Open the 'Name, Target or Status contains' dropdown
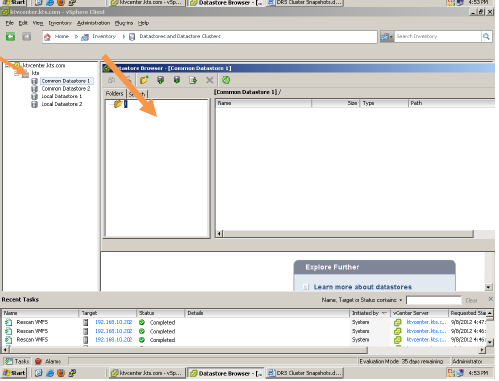 [400, 300]
